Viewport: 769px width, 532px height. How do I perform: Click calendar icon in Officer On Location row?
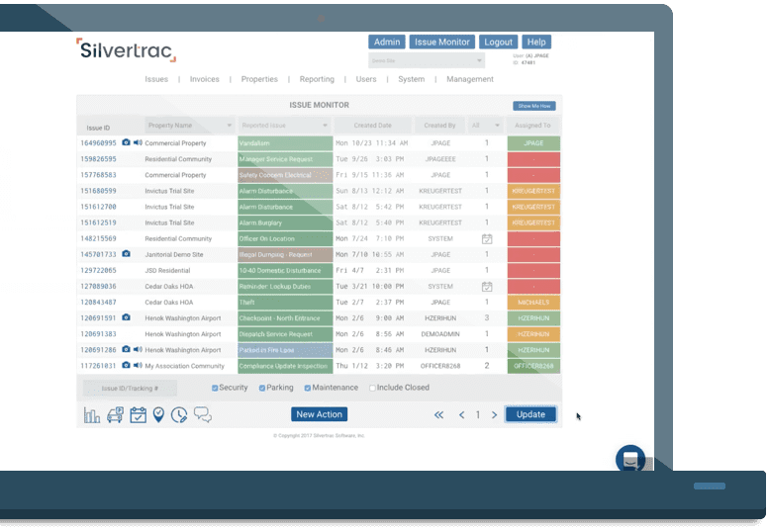(487, 238)
